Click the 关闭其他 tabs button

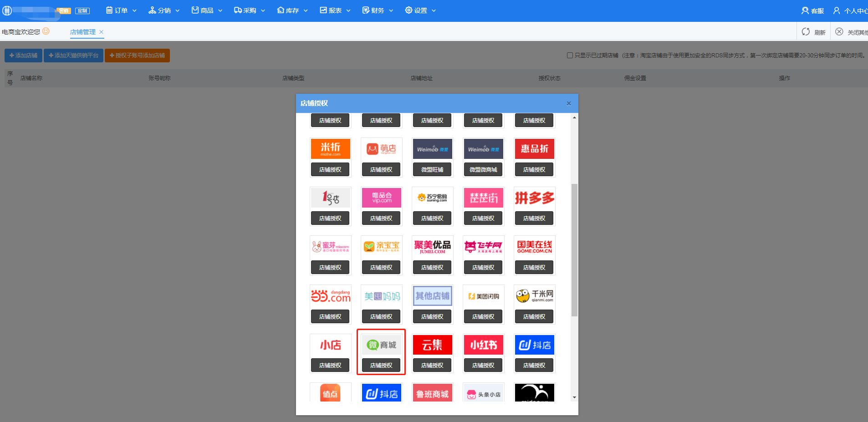pyautogui.click(x=852, y=32)
